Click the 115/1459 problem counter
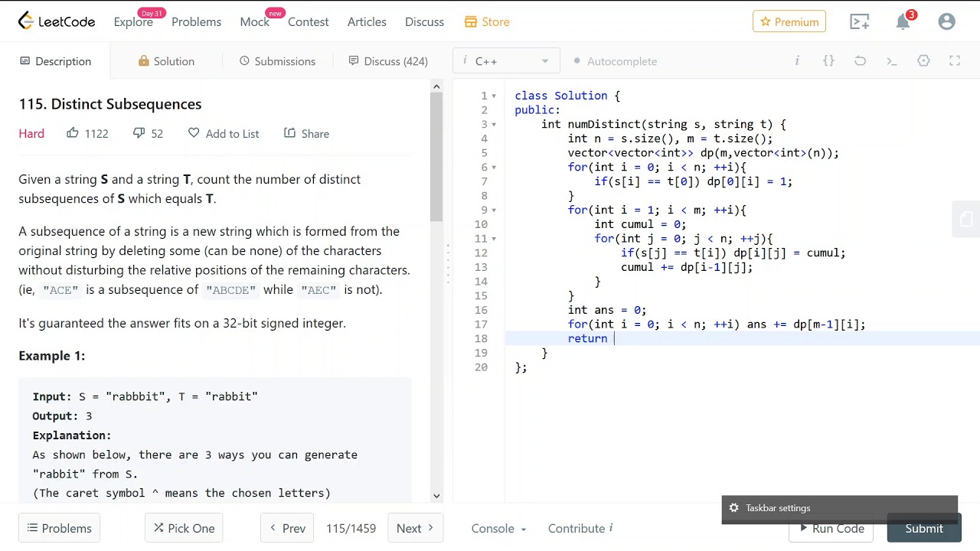This screenshot has width=980, height=551. pyautogui.click(x=351, y=528)
